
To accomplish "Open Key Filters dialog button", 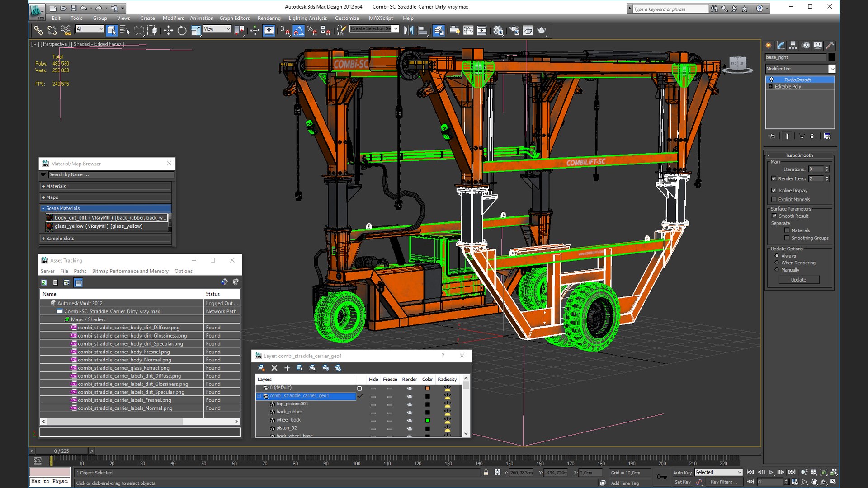I will point(723,482).
